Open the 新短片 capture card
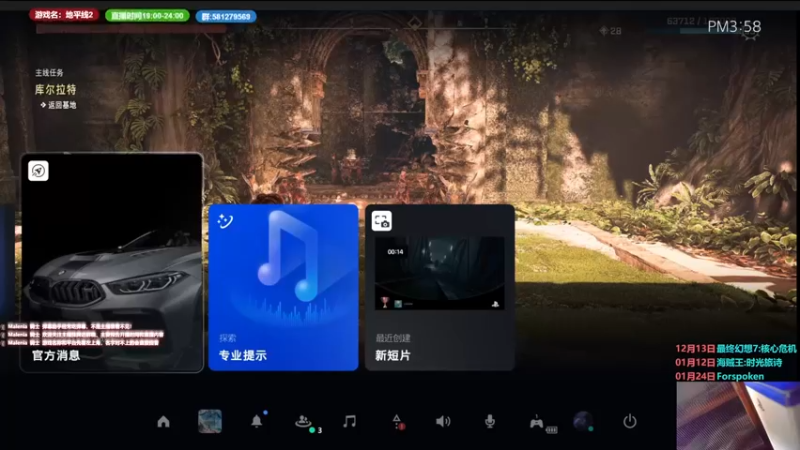 coord(440,287)
